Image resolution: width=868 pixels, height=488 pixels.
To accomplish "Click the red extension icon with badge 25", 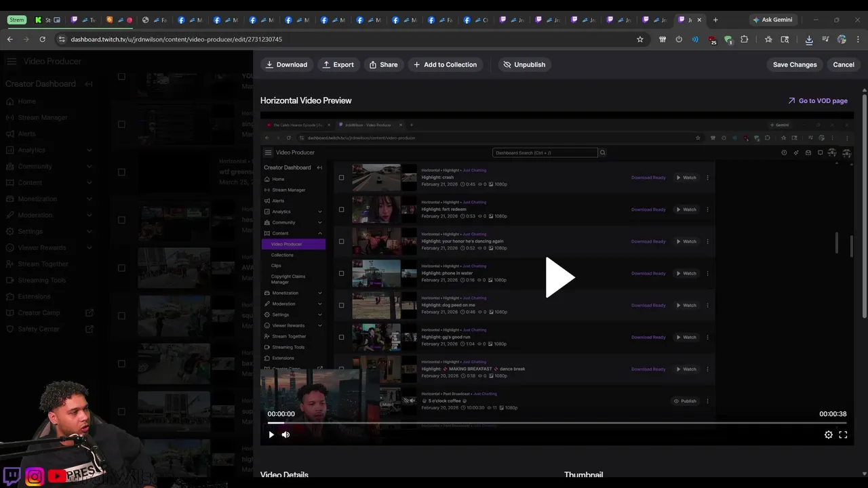I will pyautogui.click(x=711, y=40).
